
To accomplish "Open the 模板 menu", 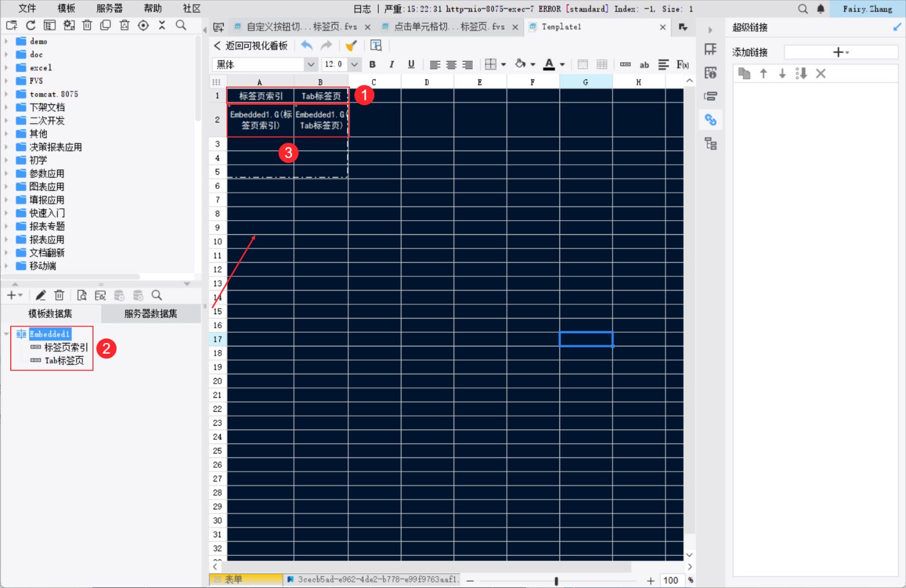I will click(66, 8).
